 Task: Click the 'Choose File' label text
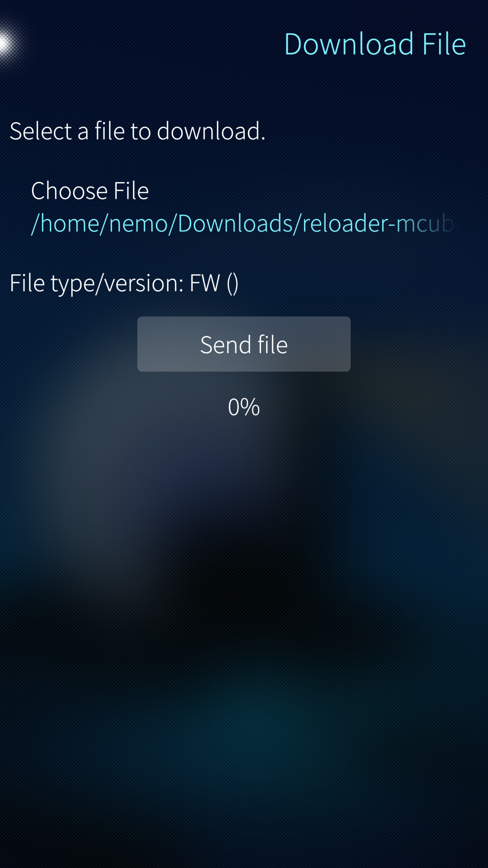90,190
